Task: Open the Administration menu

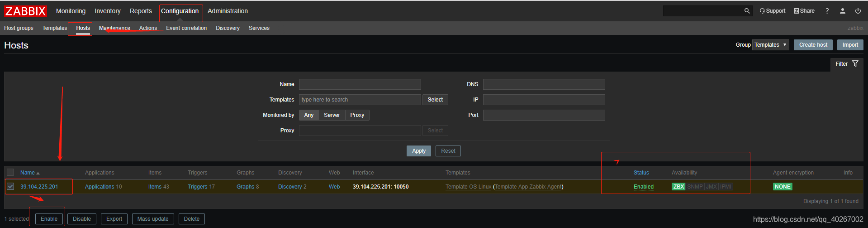Action: [228, 11]
